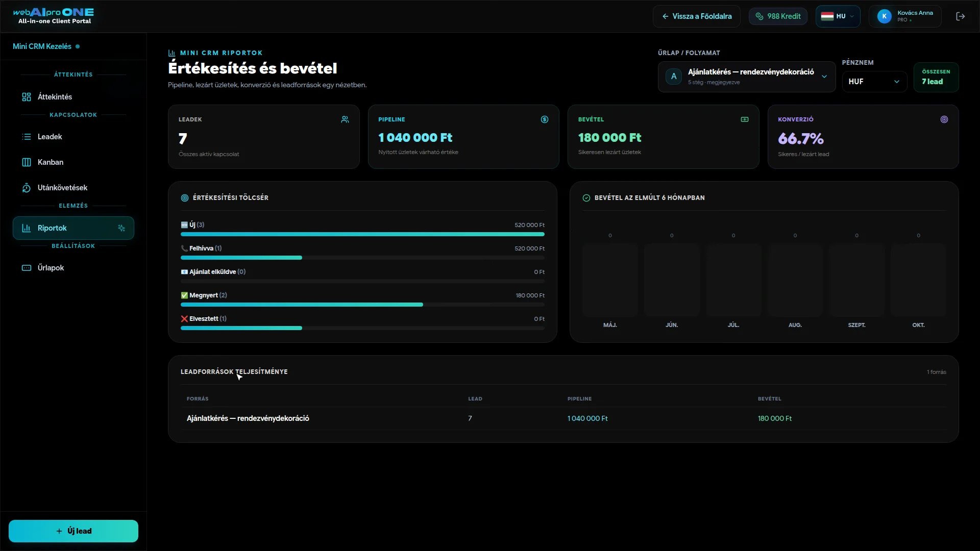This screenshot has height=551, width=980.
Task: Click the 1 040 000 Ft pipeline table cell
Action: pyautogui.click(x=587, y=418)
